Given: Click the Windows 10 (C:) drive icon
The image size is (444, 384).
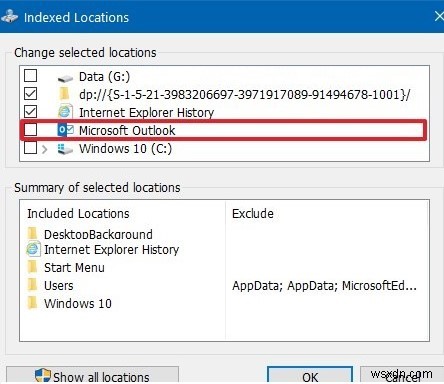Looking at the screenshot, I should (x=65, y=149).
